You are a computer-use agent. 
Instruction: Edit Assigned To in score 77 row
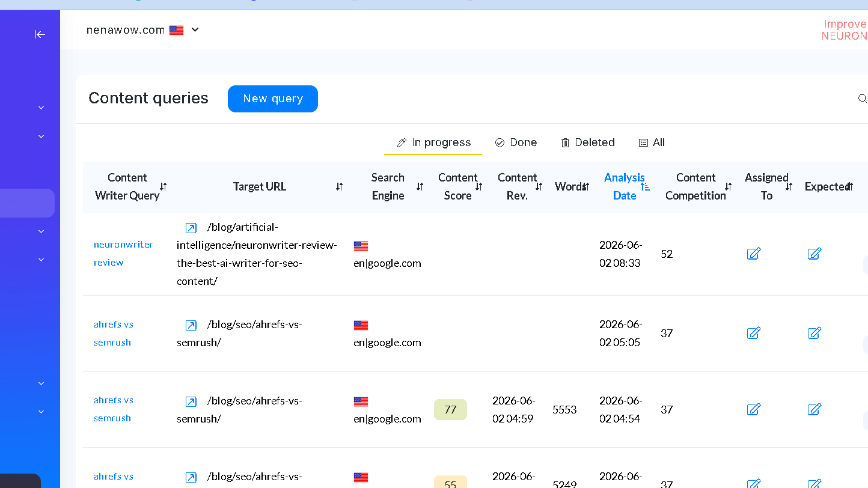point(754,409)
